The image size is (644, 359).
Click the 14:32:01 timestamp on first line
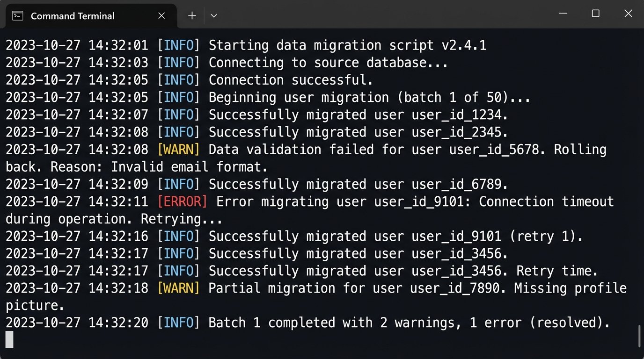pyautogui.click(x=118, y=45)
